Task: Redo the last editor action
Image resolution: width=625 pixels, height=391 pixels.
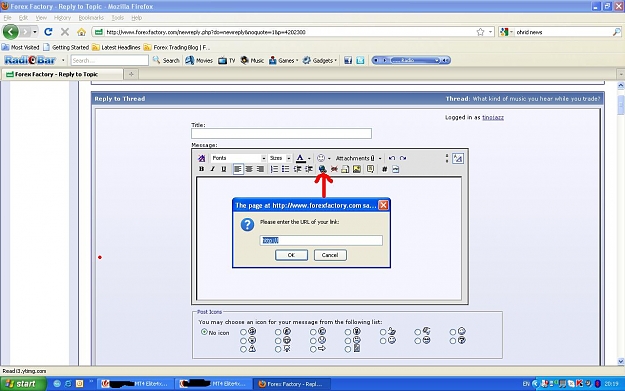Action: (403, 158)
